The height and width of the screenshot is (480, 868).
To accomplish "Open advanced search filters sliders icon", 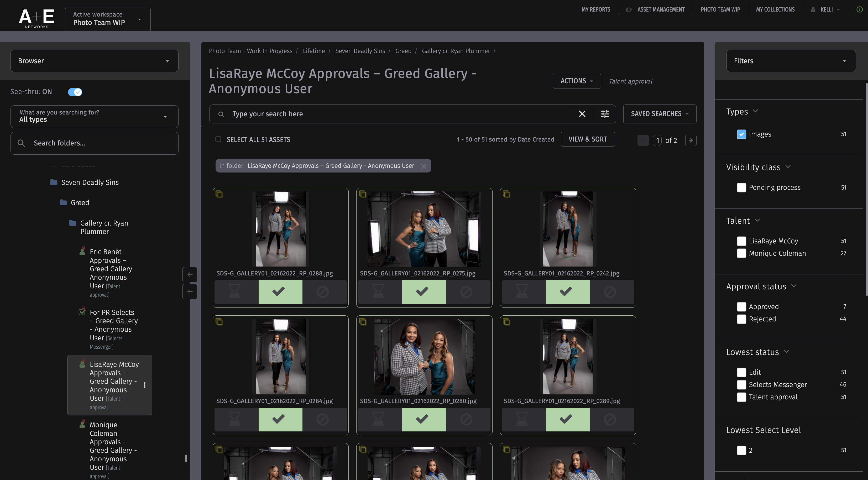I will click(604, 114).
